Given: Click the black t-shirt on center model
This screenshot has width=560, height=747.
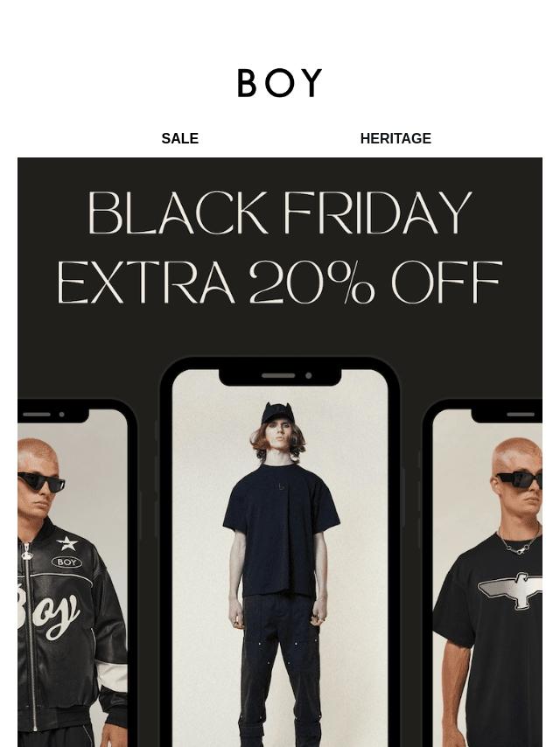Looking at the screenshot, I should click(280, 530).
